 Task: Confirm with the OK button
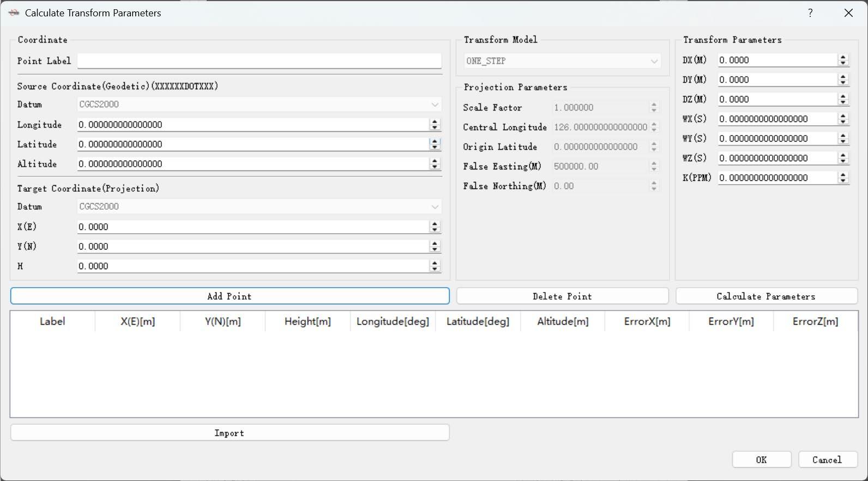tap(762, 460)
